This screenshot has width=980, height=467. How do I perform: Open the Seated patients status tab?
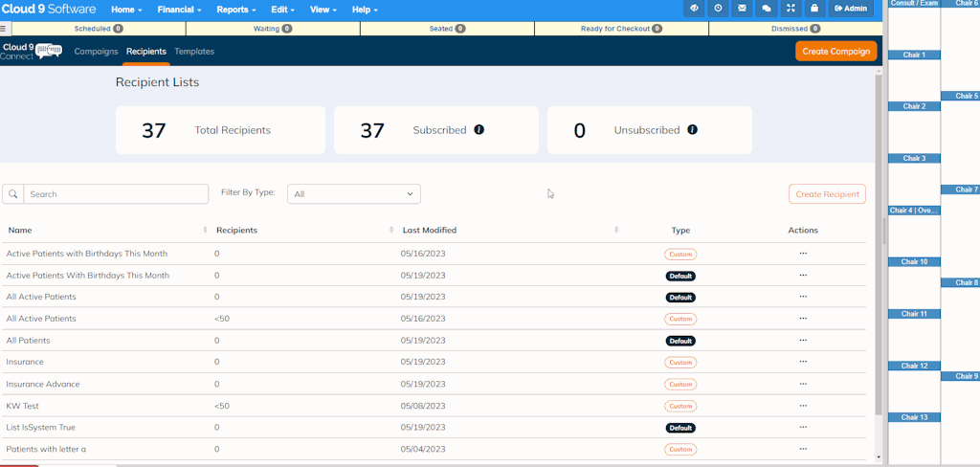448,29
